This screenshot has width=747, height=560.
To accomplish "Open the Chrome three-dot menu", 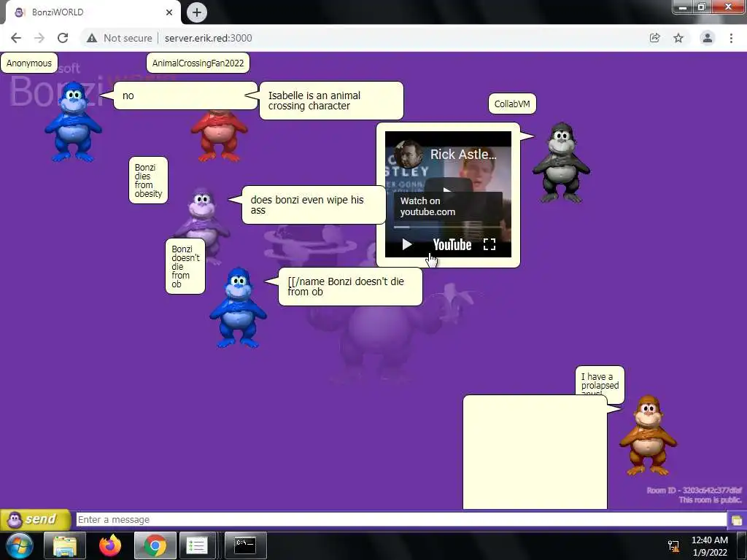I will pos(731,38).
